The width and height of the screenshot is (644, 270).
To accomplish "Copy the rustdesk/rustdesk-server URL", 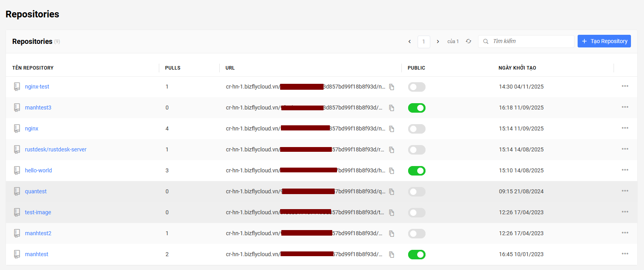I will tap(392, 150).
